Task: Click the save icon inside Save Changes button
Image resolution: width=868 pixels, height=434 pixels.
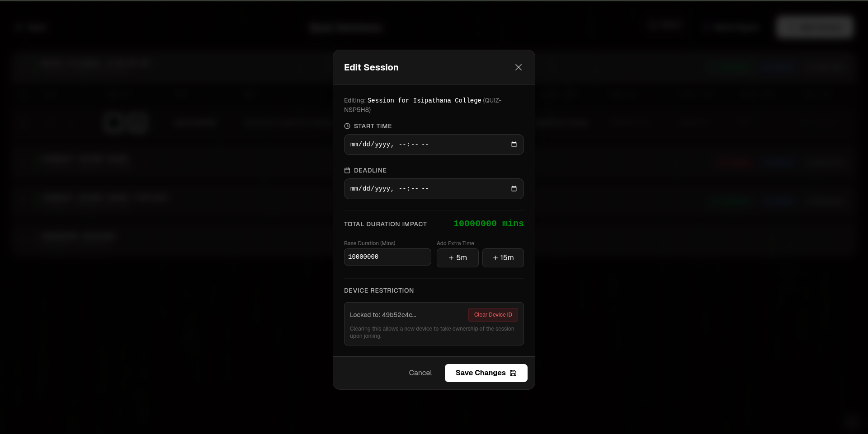Action: [513, 373]
